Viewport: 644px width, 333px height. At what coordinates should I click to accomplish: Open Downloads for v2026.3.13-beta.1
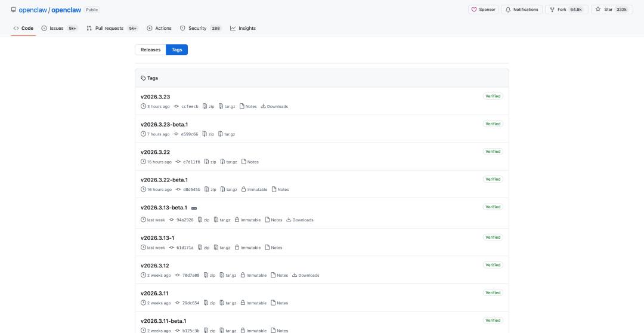coord(300,220)
